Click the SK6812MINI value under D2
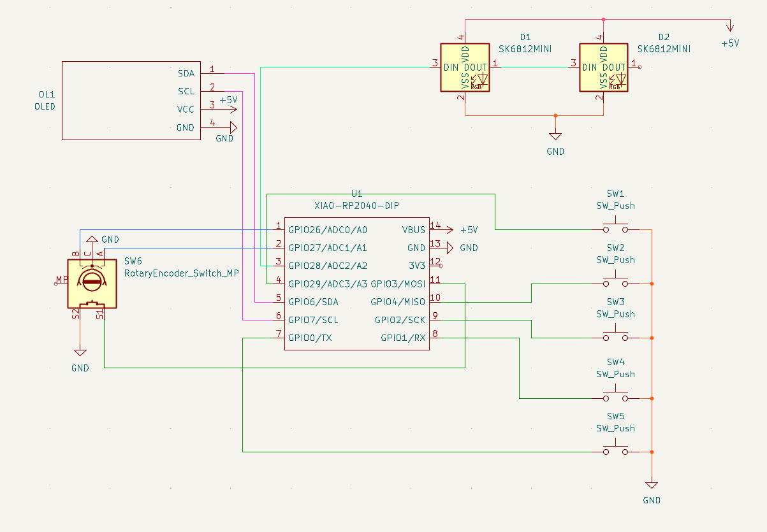This screenshot has width=767, height=532. point(663,48)
